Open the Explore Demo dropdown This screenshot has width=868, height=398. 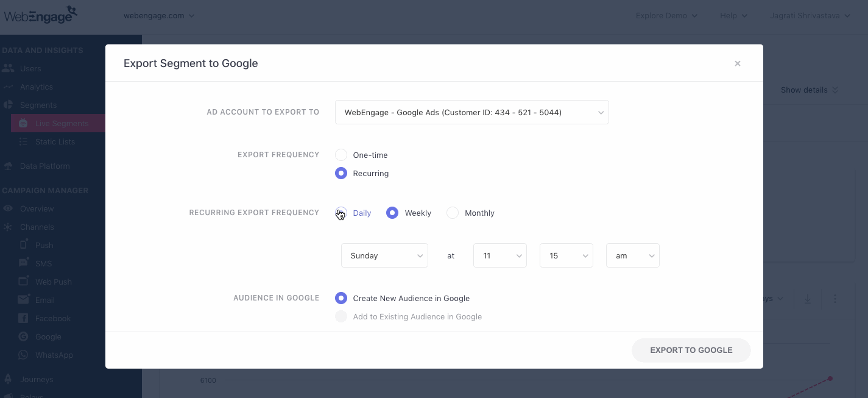coord(666,15)
